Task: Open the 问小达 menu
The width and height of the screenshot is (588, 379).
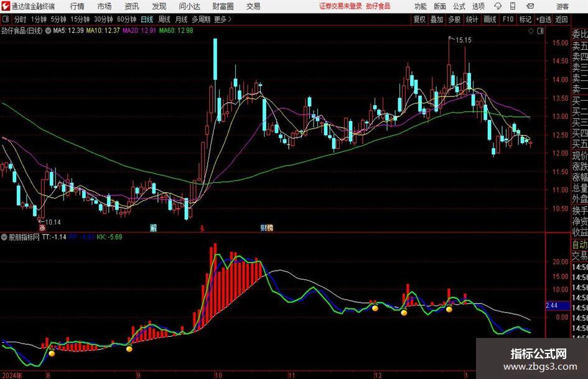Action: (189, 6)
